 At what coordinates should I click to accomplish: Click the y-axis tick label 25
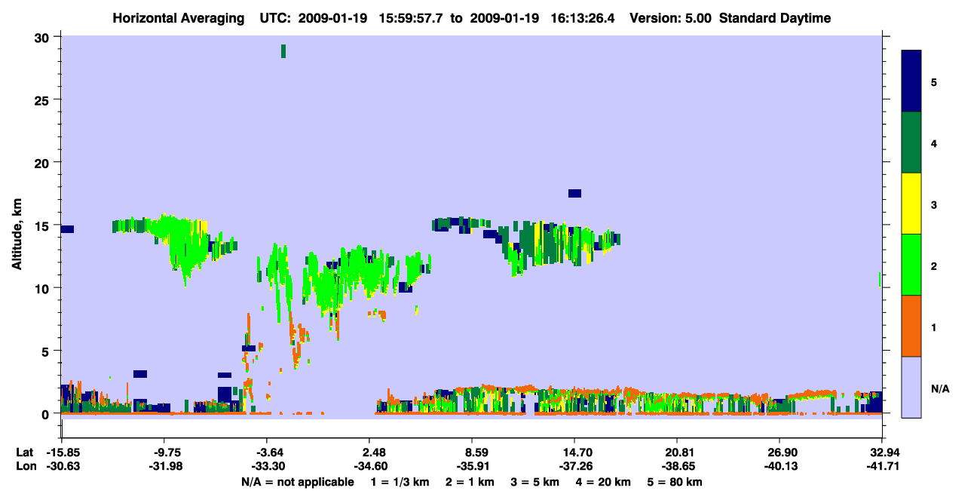tap(44, 100)
